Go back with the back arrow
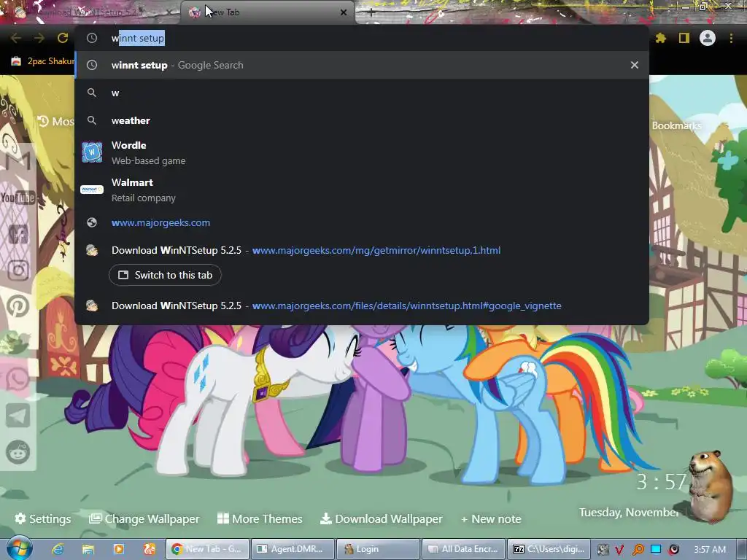The image size is (747, 560). [16, 38]
